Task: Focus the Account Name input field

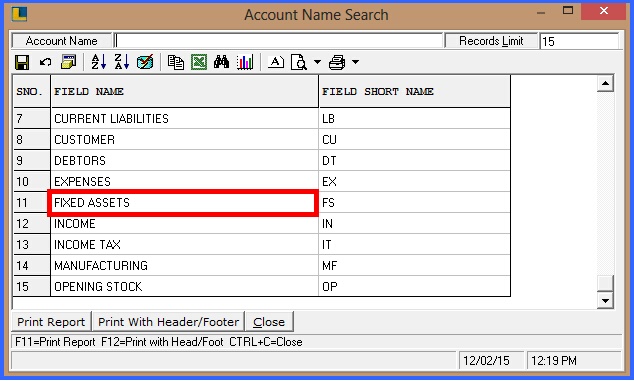Action: (279, 40)
